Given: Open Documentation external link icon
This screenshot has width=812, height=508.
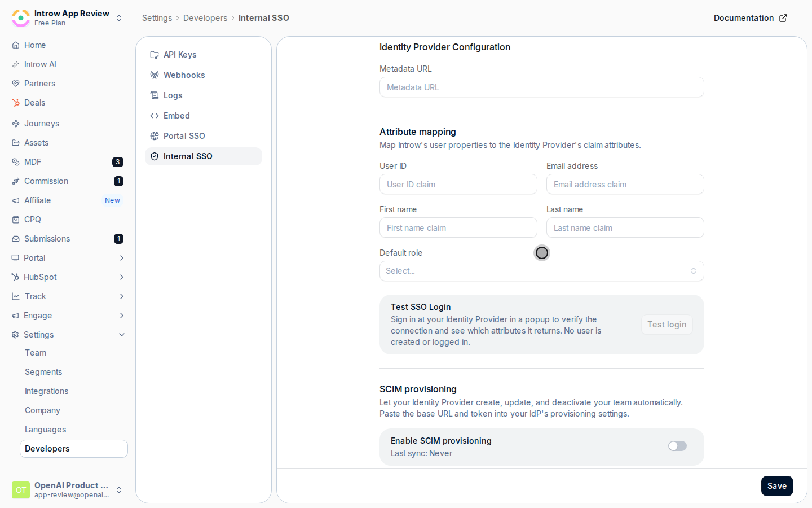Looking at the screenshot, I should click(x=783, y=18).
